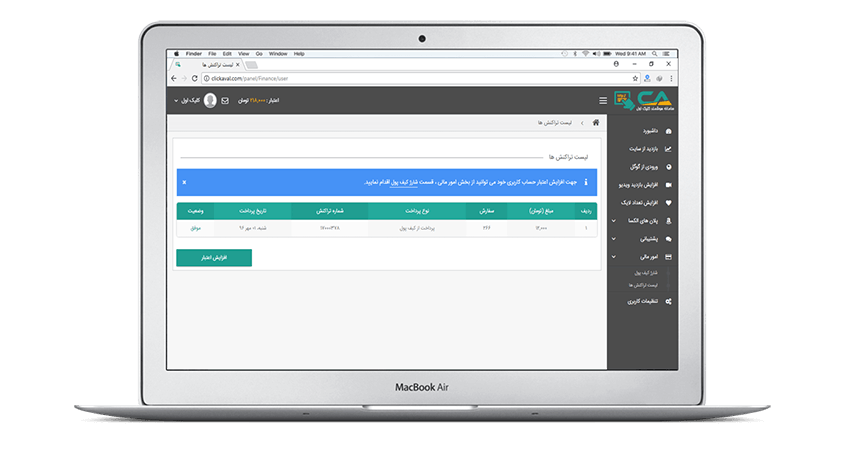This screenshot has width=845, height=450.
Task: Click the موفق status cell
Action: click(x=196, y=228)
